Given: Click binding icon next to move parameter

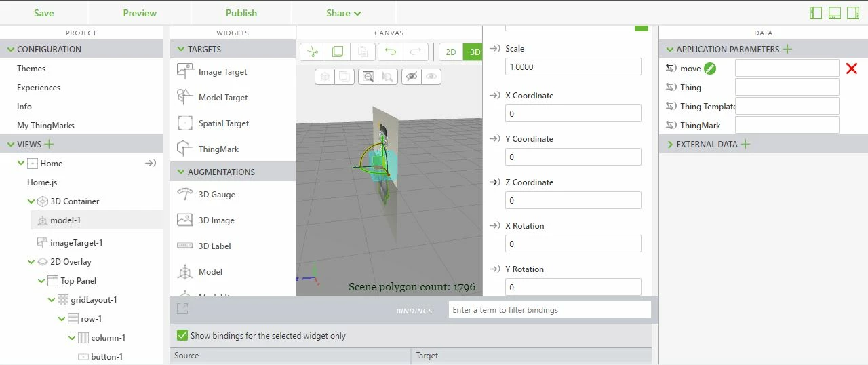Looking at the screenshot, I should (671, 68).
